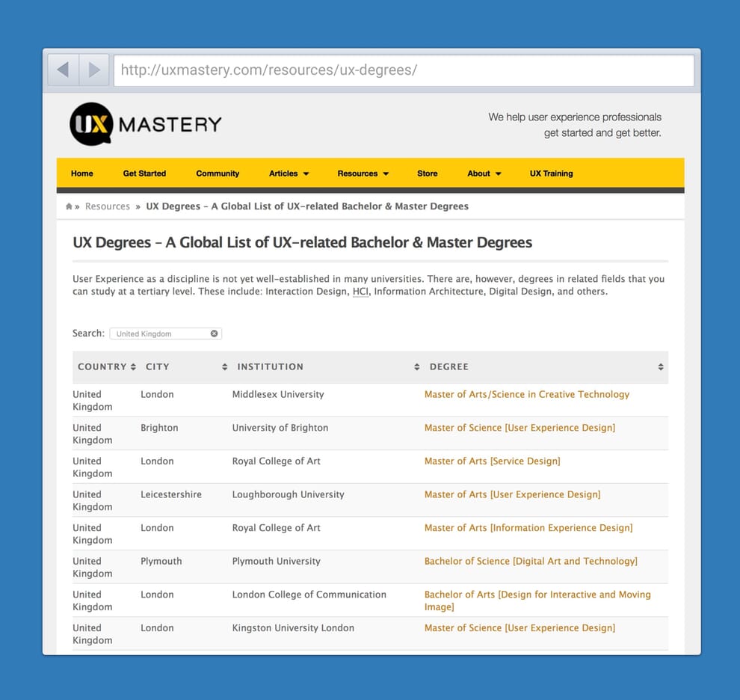The image size is (740, 700).
Task: Open Master of Arts [Service Design] link
Action: point(493,461)
